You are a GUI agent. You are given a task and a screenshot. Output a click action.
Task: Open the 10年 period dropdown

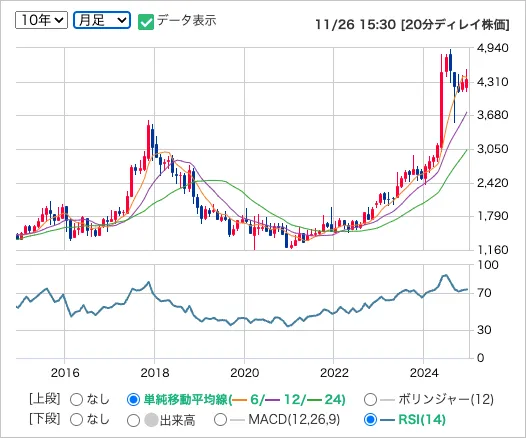pyautogui.click(x=41, y=20)
